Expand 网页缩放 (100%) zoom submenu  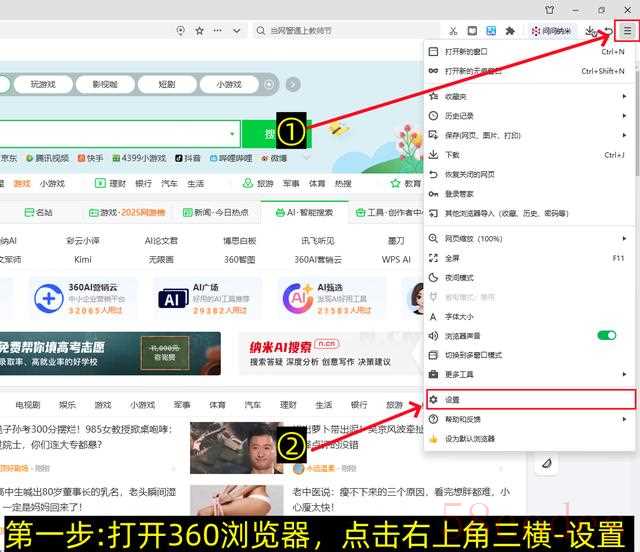coord(529,238)
